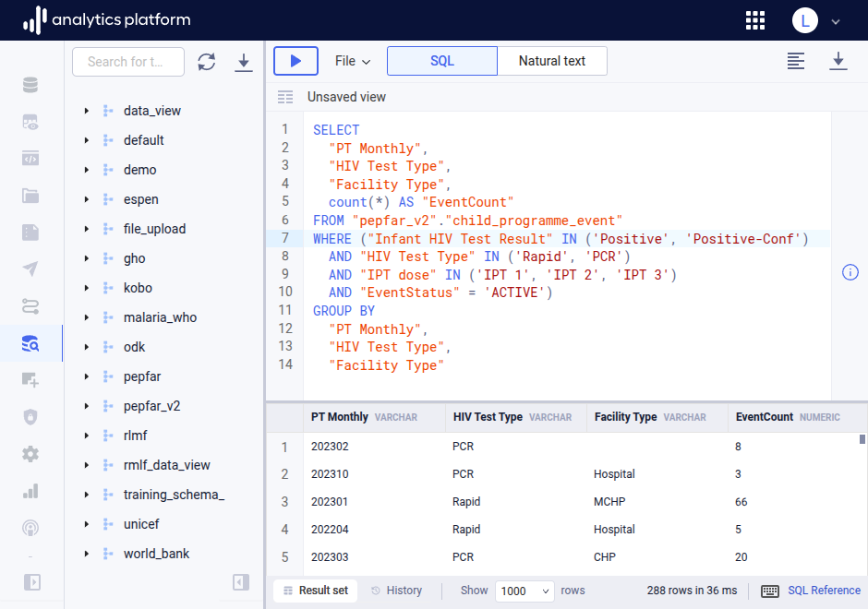Image resolution: width=868 pixels, height=609 pixels.
Task: Open the pipeline flow sidebar icon
Action: click(30, 305)
